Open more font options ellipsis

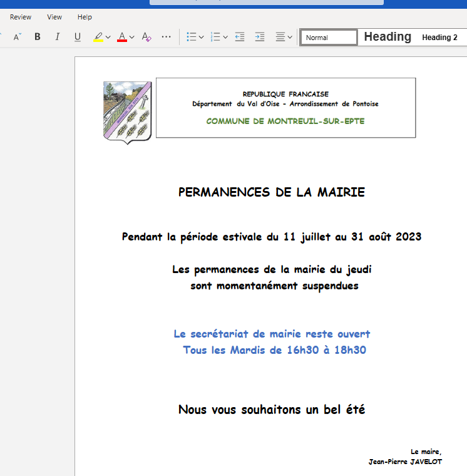tap(166, 37)
